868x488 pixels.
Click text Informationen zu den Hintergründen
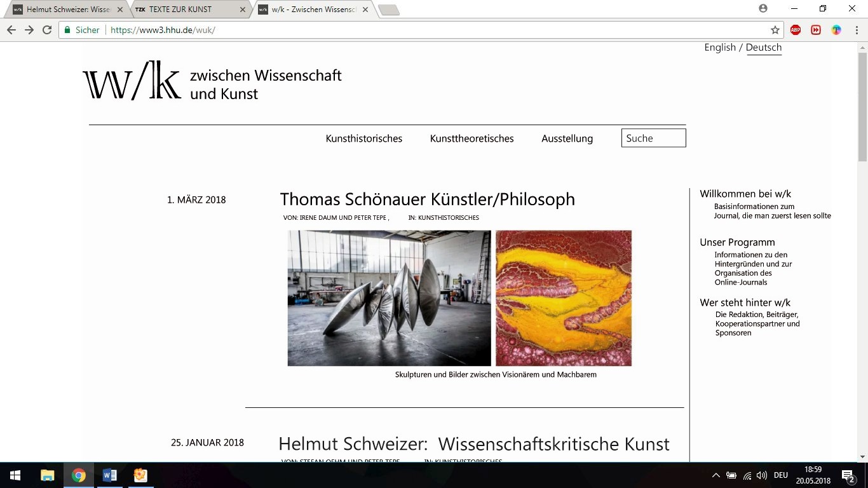coord(753,268)
